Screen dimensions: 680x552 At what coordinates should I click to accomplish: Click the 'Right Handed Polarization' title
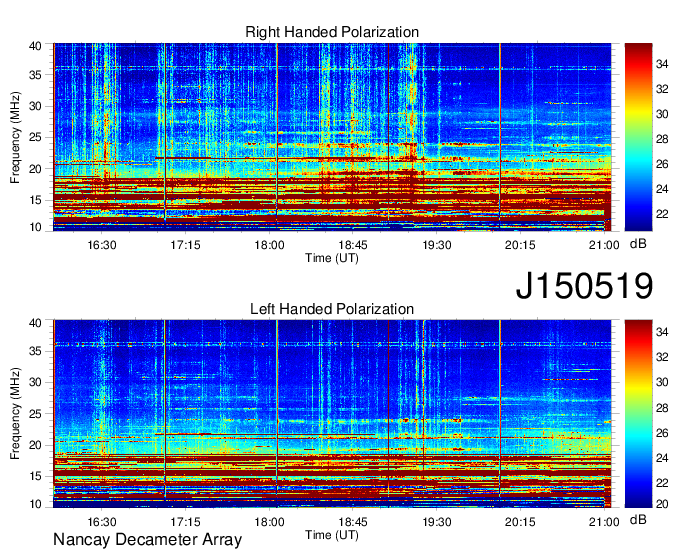pyautogui.click(x=332, y=32)
